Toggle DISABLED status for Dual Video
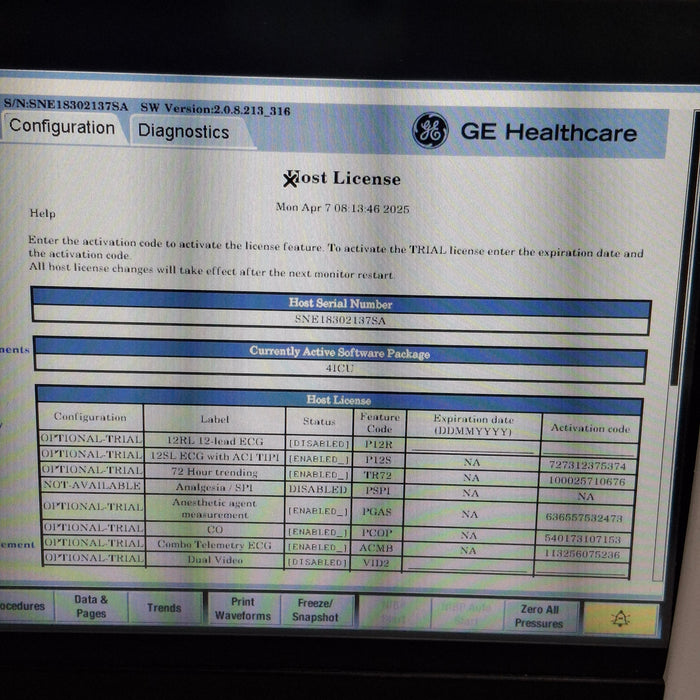700x700 pixels. 317,562
